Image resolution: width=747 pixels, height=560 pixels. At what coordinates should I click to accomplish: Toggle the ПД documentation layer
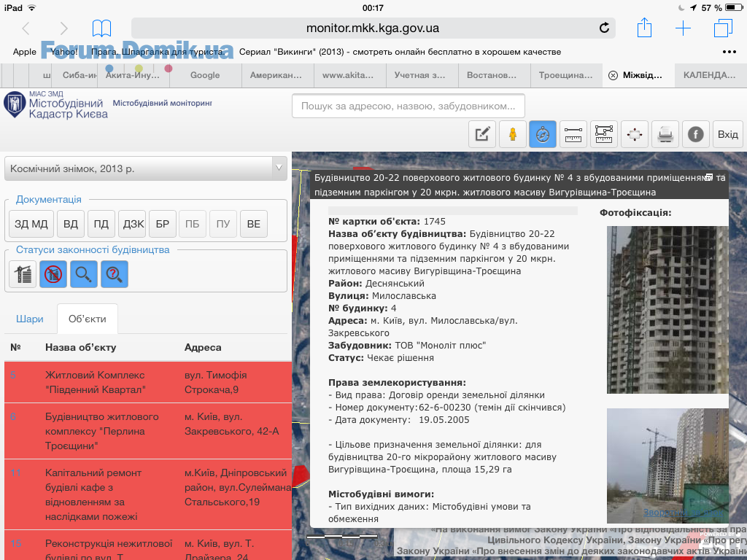[101, 224]
